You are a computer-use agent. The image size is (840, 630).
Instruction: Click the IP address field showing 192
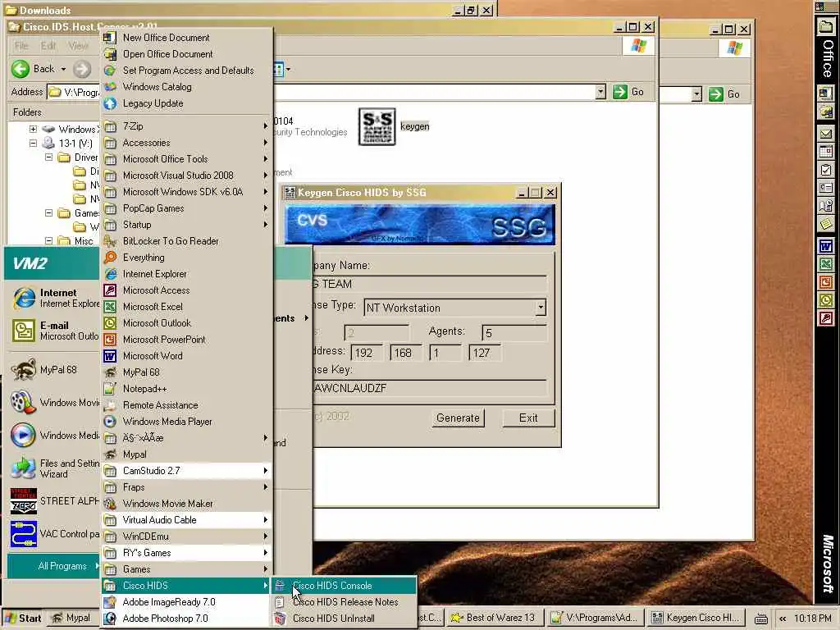tap(367, 353)
